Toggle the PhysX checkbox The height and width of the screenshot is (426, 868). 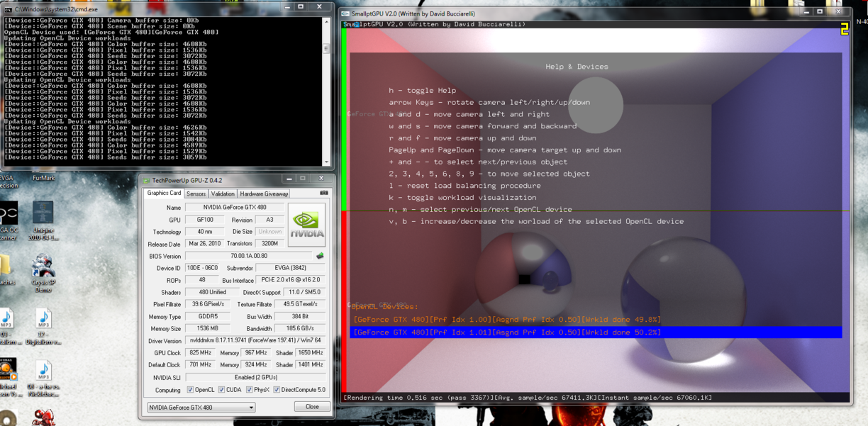coord(249,390)
